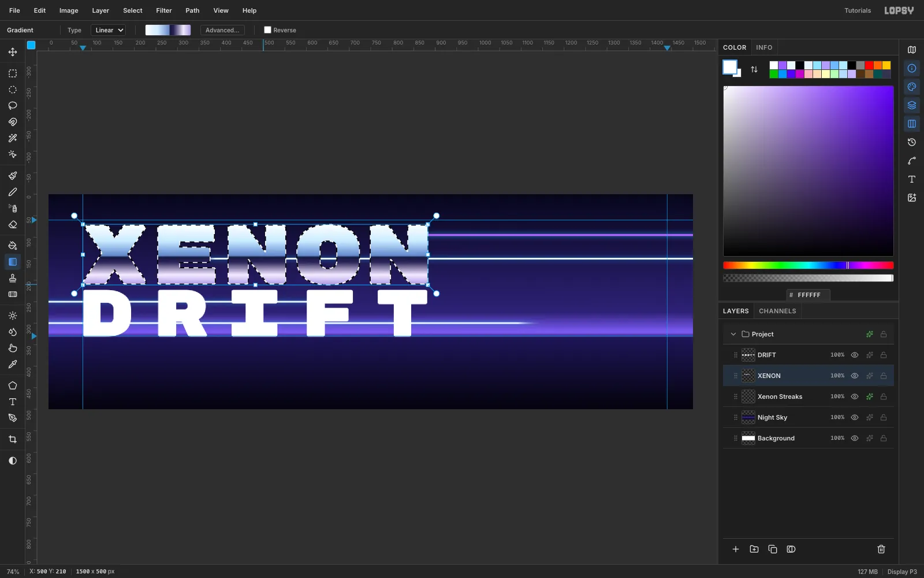
Task: Open the Image menu
Action: [x=69, y=10]
